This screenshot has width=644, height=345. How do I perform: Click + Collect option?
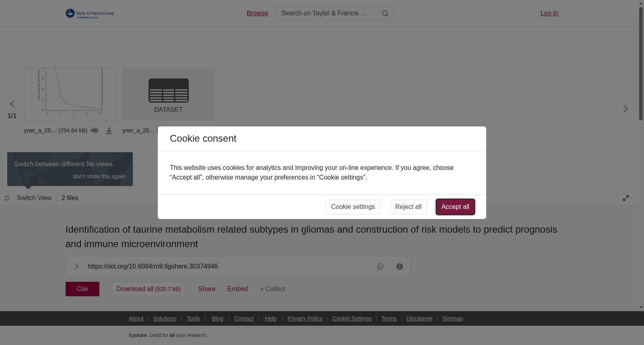coord(272,289)
